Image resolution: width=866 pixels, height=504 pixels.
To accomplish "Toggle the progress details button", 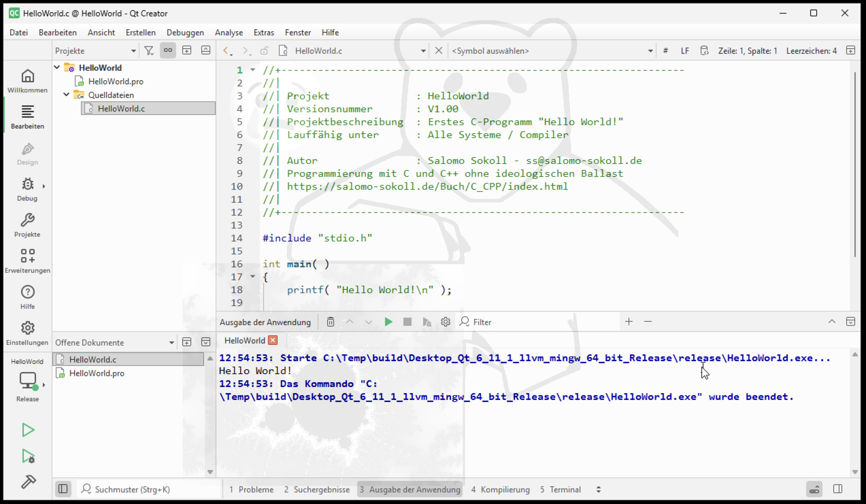I will point(815,489).
